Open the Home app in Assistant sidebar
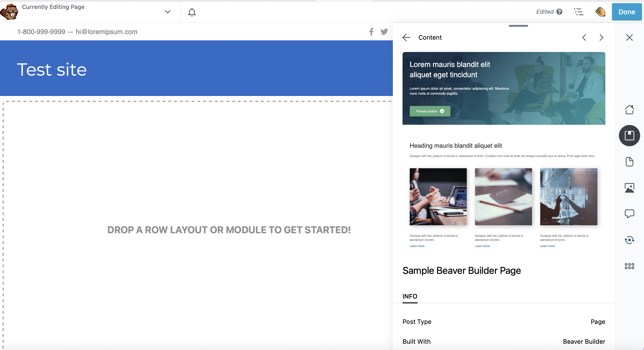This screenshot has width=644, height=350. (629, 109)
